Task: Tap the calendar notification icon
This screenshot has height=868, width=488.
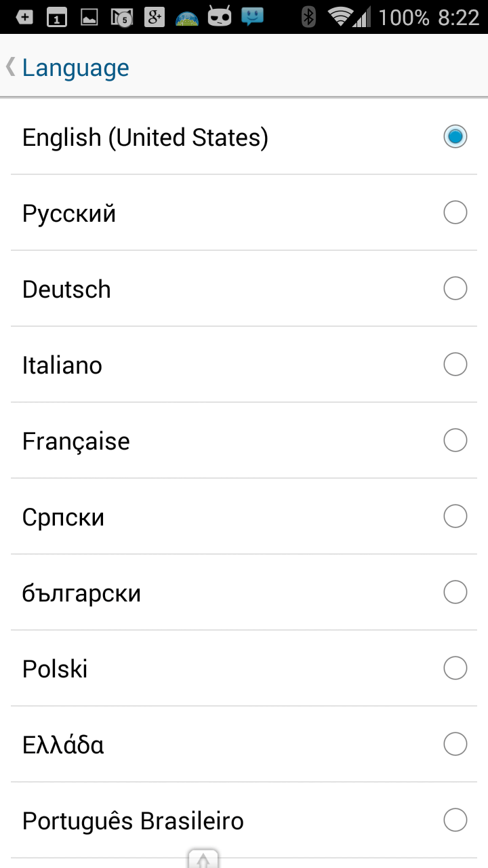Action: tap(57, 18)
